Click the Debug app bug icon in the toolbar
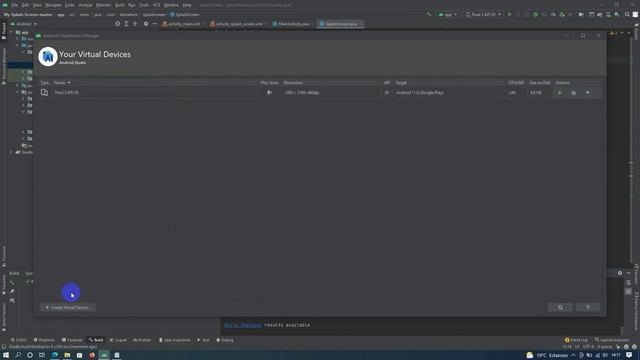The image size is (640, 360). [x=536, y=14]
